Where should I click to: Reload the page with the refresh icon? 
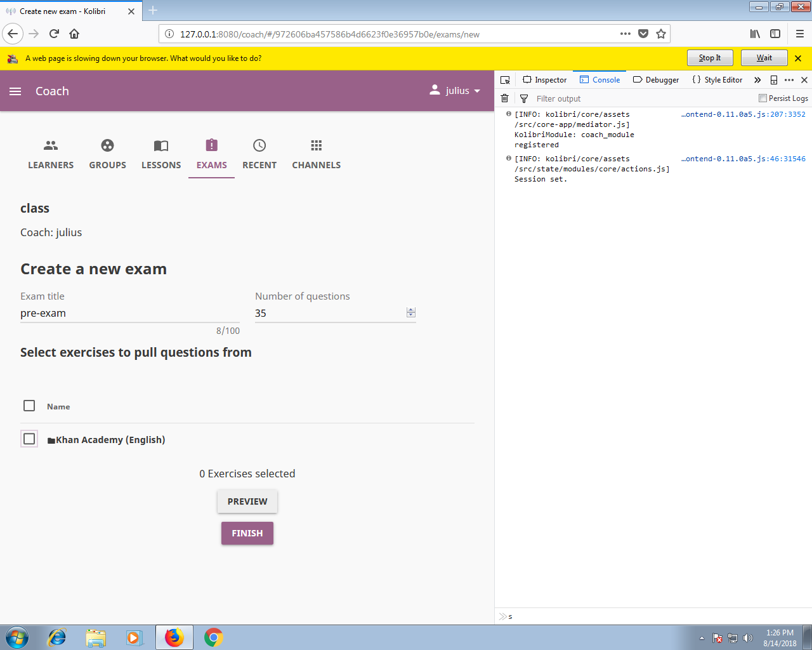53,34
